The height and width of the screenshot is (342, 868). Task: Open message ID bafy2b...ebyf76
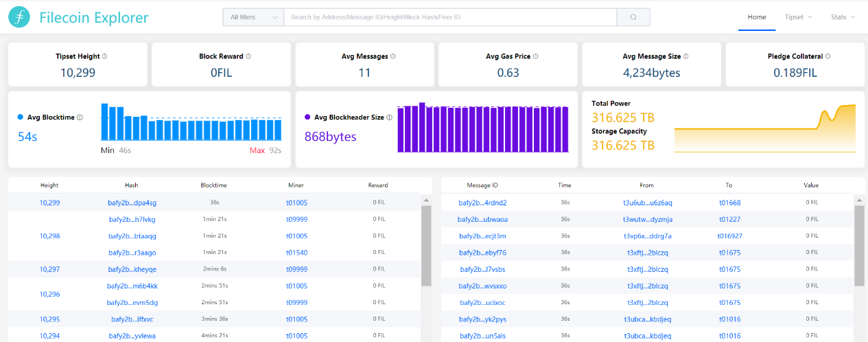[483, 253]
